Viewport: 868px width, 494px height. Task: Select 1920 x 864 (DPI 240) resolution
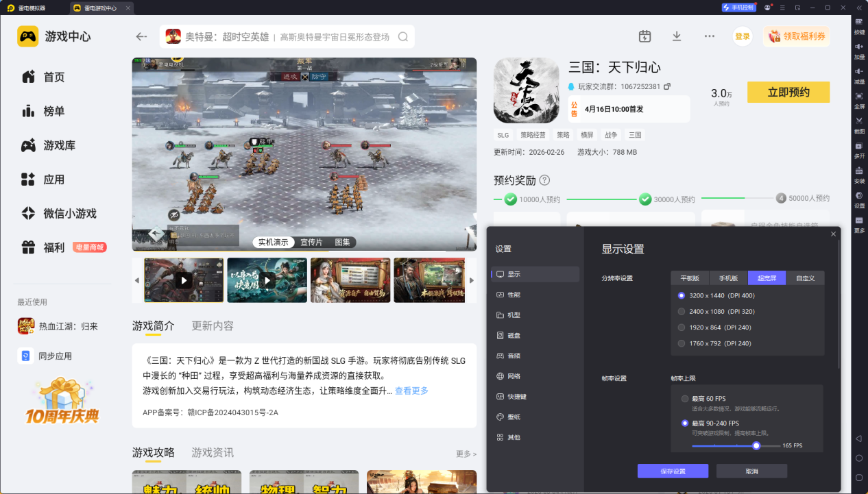coord(682,328)
